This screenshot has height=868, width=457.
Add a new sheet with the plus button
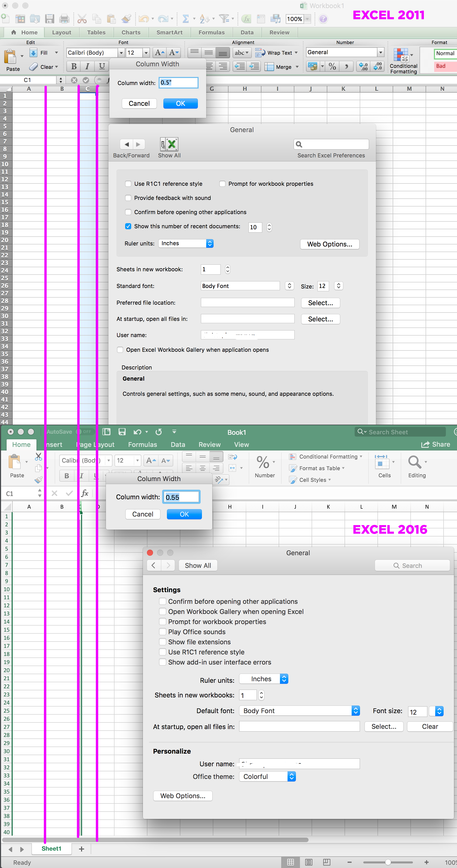pyautogui.click(x=81, y=849)
